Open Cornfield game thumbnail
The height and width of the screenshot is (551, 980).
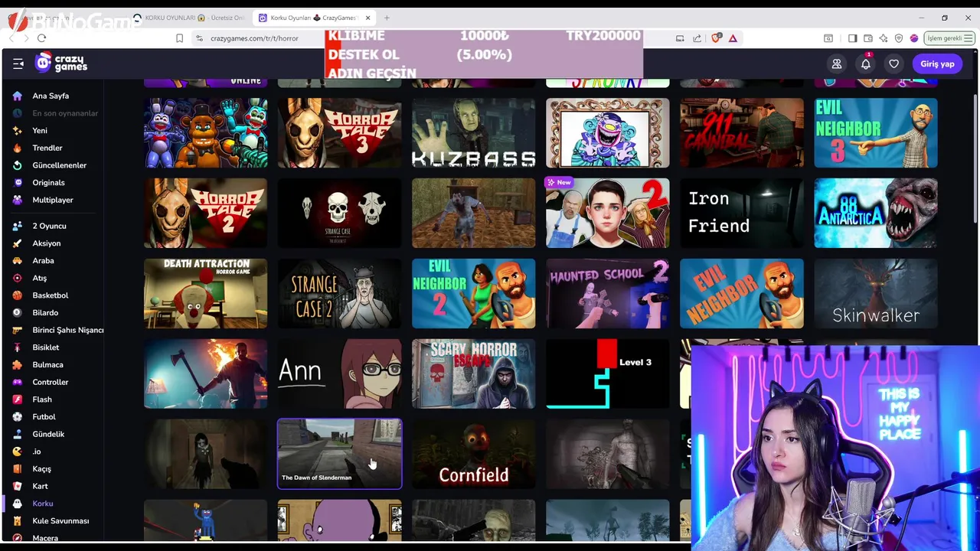pyautogui.click(x=473, y=454)
